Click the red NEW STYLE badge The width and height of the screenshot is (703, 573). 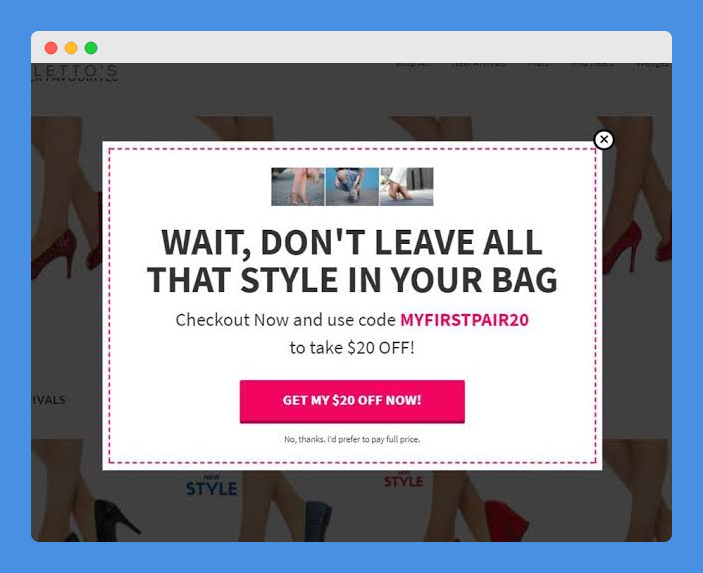(404, 480)
